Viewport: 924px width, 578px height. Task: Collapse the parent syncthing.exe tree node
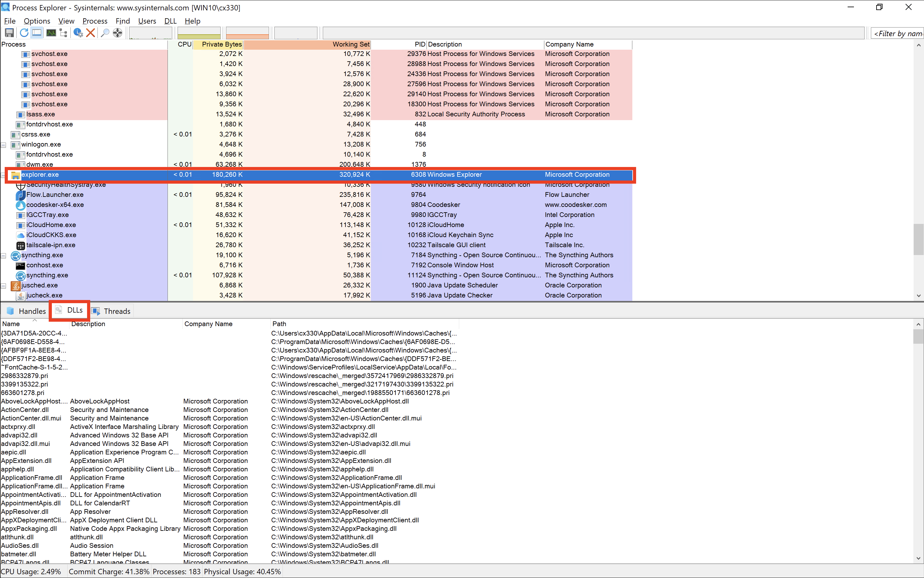(4, 255)
